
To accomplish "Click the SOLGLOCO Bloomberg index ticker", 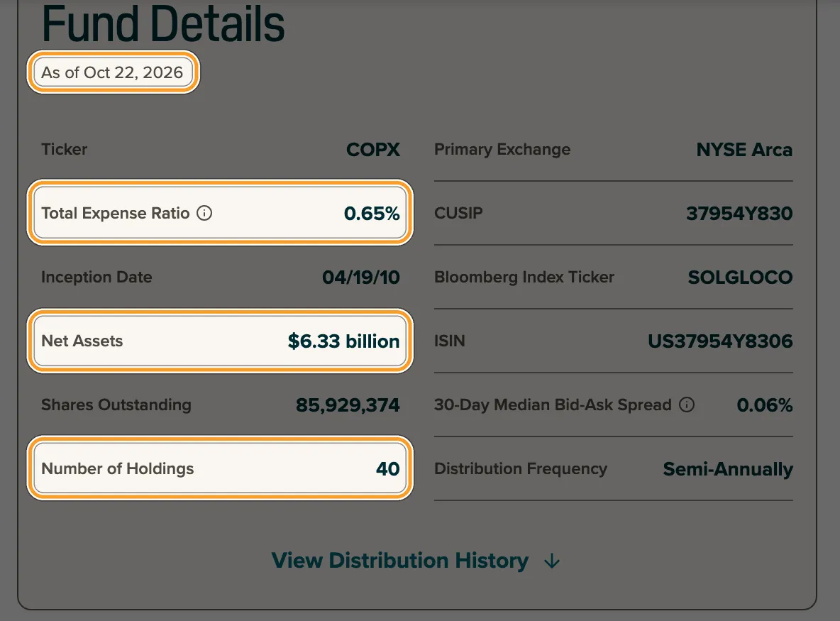I will pyautogui.click(x=741, y=277).
